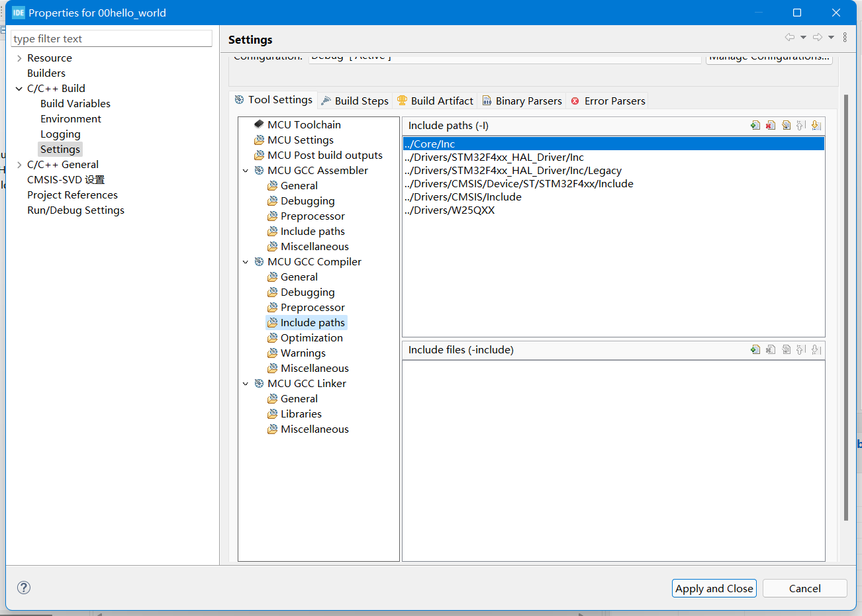Select Include paths under MCU GCC Compiler
This screenshot has height=616, width=862.
click(x=312, y=322)
